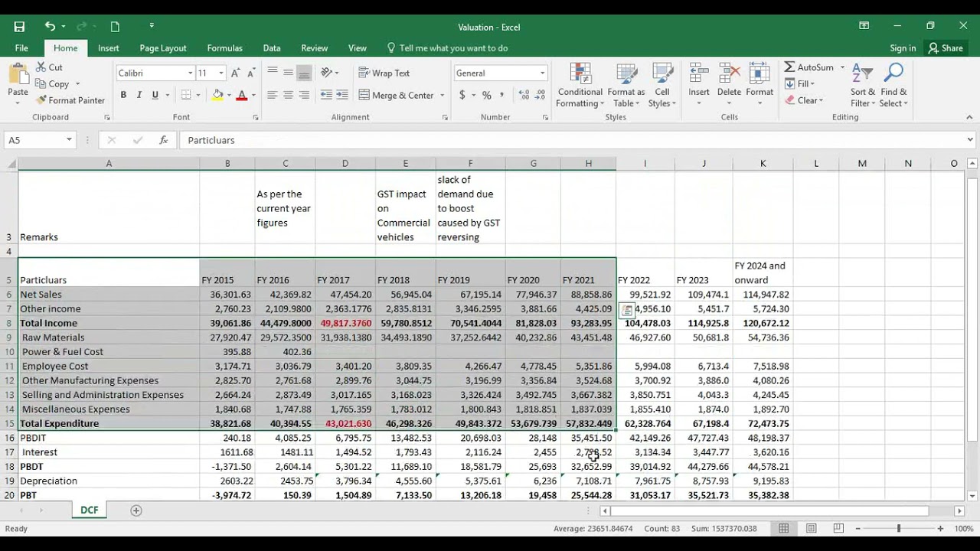This screenshot has width=980, height=551.
Task: Collapse the ribbon with the chevron
Action: 969,117
